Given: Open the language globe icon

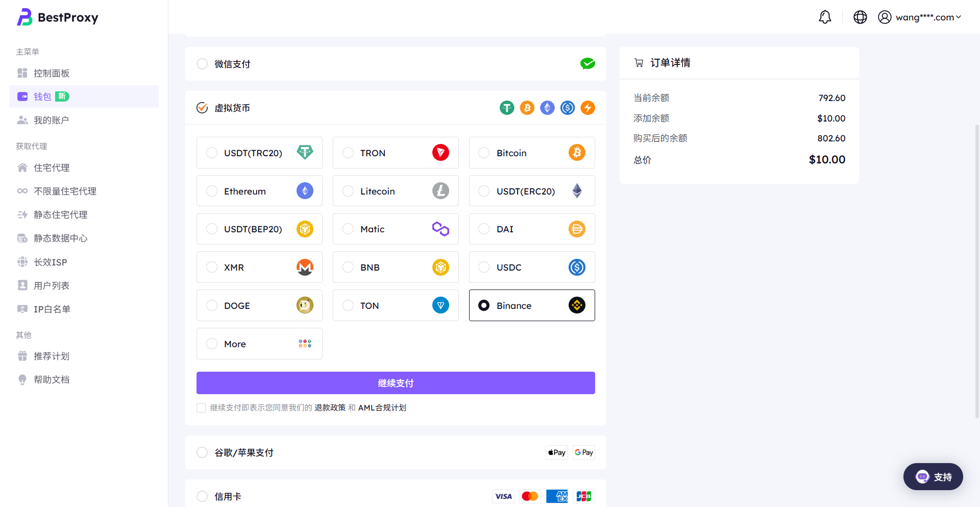Looking at the screenshot, I should pos(860,17).
